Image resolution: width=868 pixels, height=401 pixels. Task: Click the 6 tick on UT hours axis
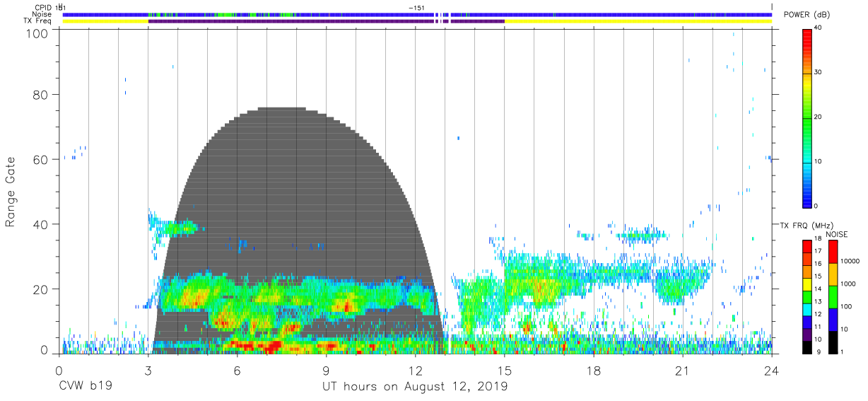[237, 371]
